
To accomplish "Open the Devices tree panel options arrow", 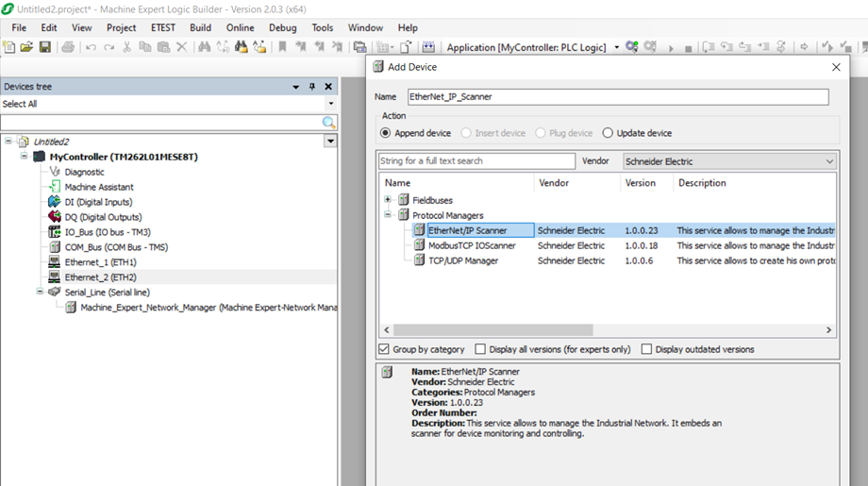I will 295,87.
